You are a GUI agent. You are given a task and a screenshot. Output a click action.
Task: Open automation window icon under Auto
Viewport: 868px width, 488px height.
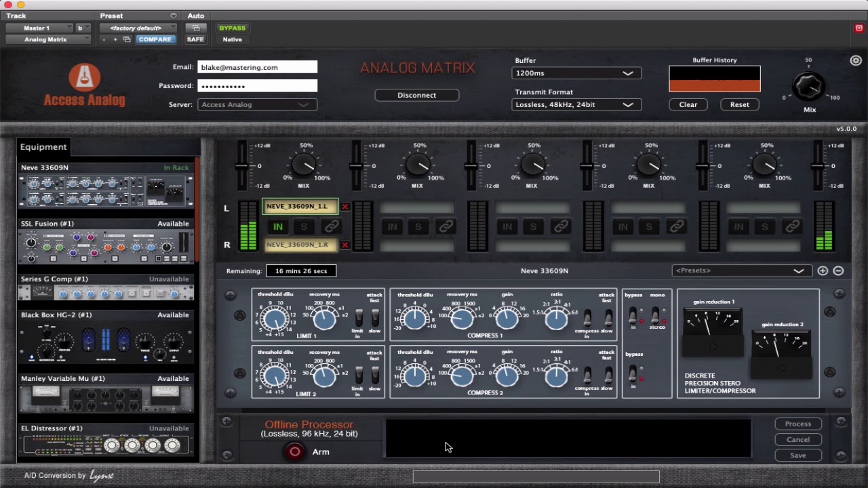click(x=196, y=28)
